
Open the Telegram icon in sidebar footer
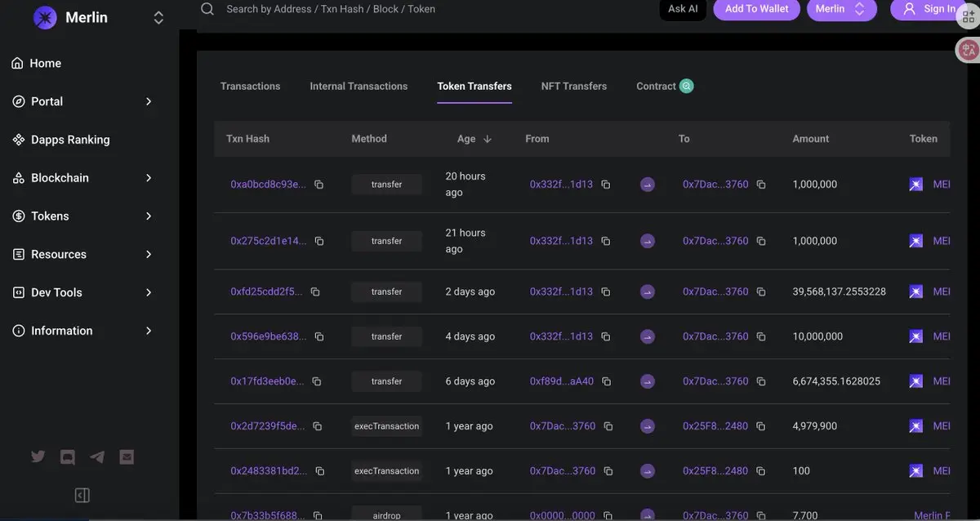click(x=97, y=457)
